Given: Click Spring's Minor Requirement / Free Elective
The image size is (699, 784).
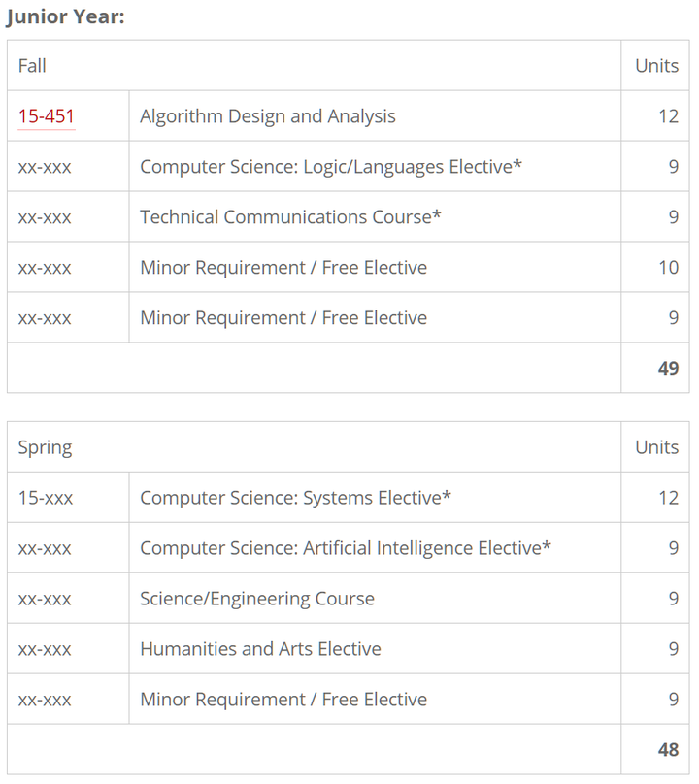Looking at the screenshot, I should pyautogui.click(x=283, y=700).
